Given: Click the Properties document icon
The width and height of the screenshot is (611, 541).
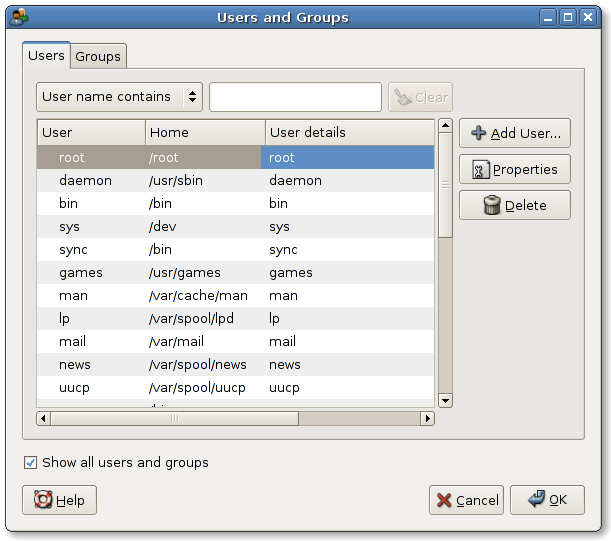Looking at the screenshot, I should click(479, 170).
